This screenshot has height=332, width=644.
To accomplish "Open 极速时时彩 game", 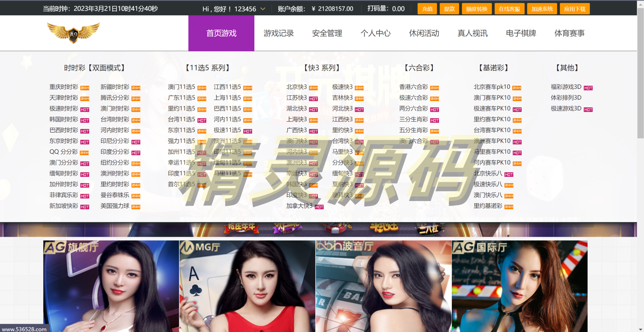I will (64, 109).
